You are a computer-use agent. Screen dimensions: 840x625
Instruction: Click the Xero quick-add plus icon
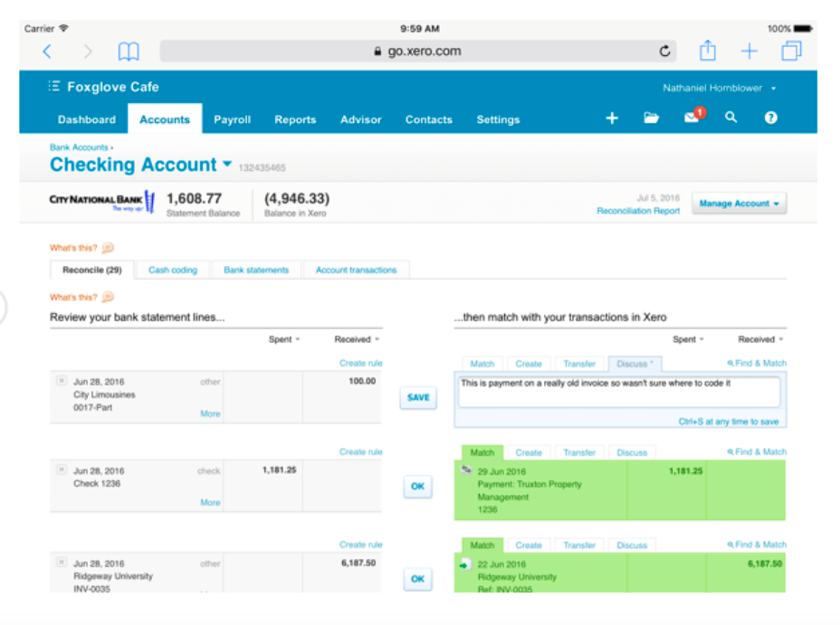[x=612, y=118]
